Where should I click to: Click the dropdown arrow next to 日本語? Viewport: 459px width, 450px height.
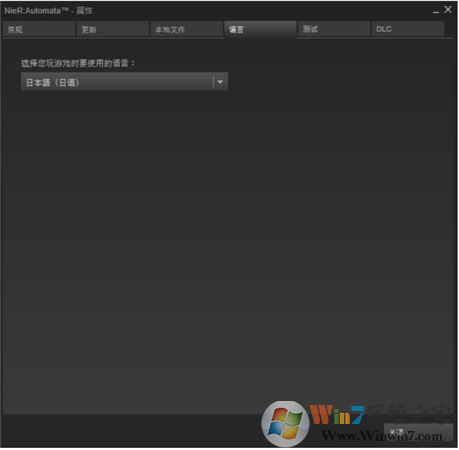pyautogui.click(x=220, y=82)
